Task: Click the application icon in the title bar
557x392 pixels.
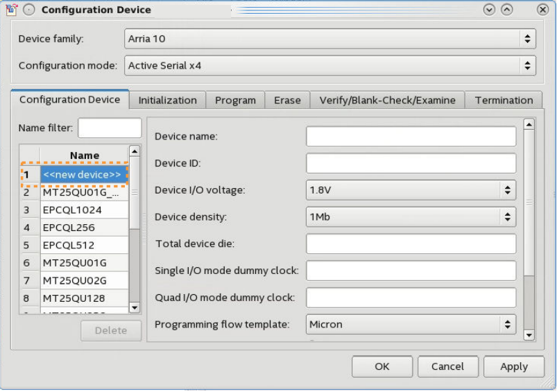Action: (x=11, y=10)
